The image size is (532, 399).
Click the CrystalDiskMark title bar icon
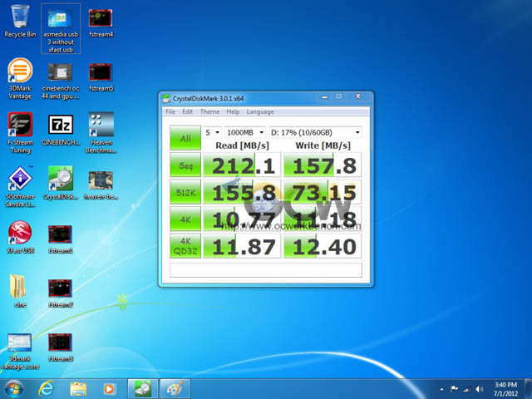pyautogui.click(x=166, y=98)
